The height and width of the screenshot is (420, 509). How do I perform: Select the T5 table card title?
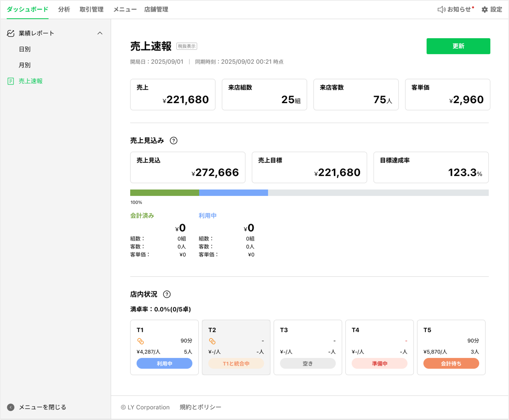click(427, 330)
